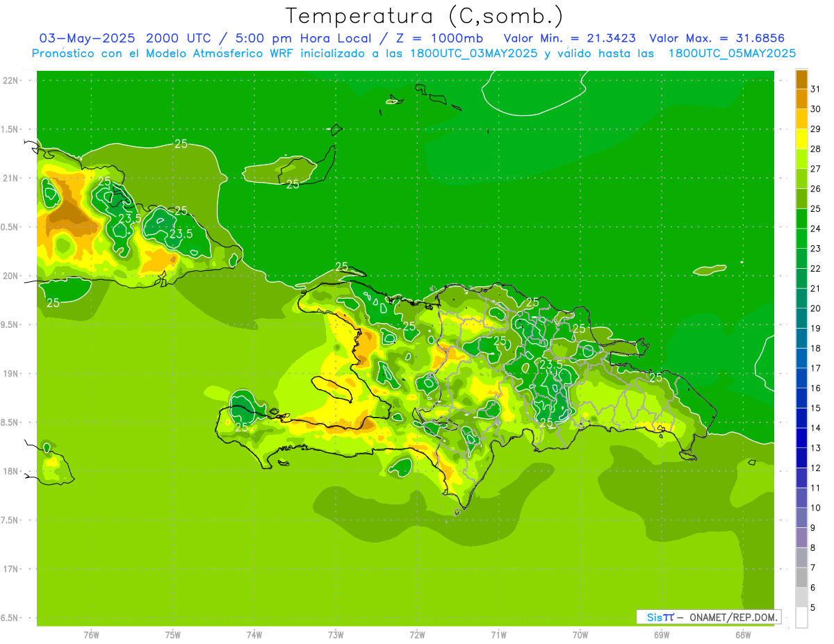This screenshot has width=834, height=644.
Task: Click the colorbar segment between 30 and 31
Action: tap(801, 99)
